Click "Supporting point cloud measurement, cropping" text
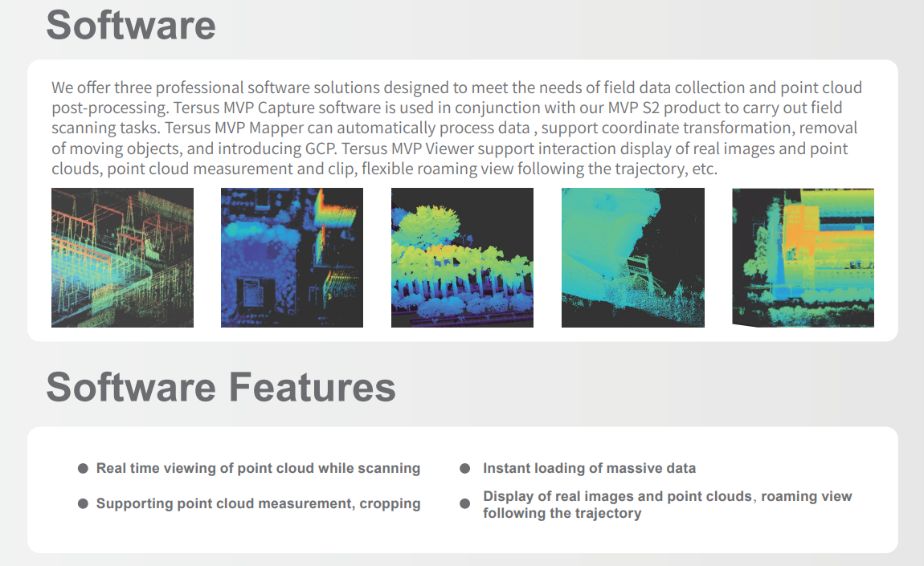 258,503
